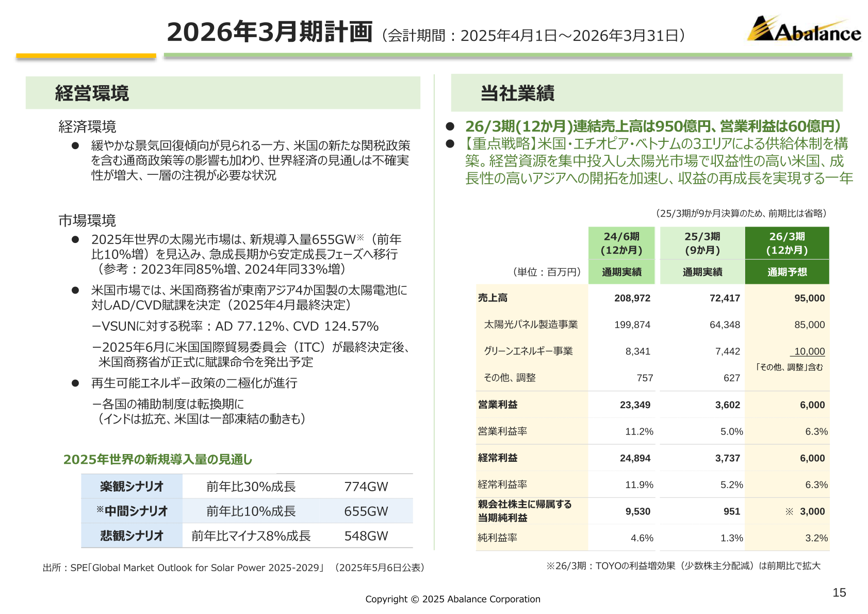Click the 25/3期が9か月決算のため note
The image size is (868, 614).
pos(741,213)
